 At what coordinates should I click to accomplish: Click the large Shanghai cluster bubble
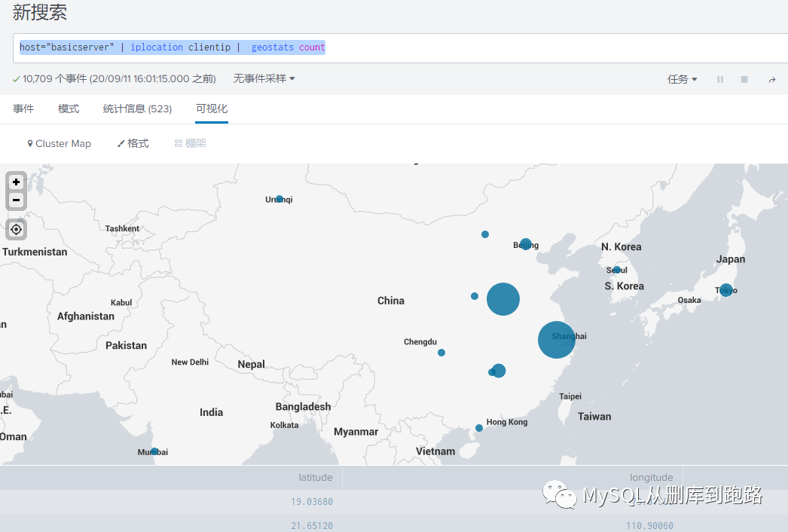(556, 340)
